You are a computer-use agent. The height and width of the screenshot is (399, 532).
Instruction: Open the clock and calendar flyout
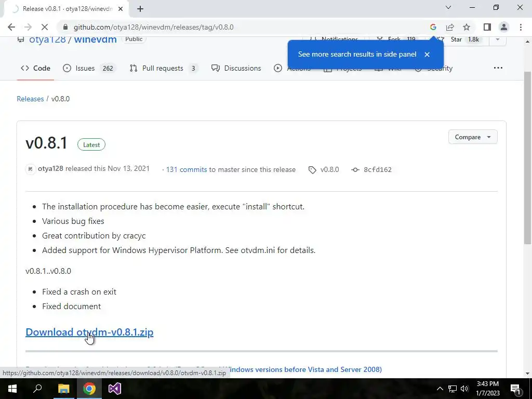(488, 389)
